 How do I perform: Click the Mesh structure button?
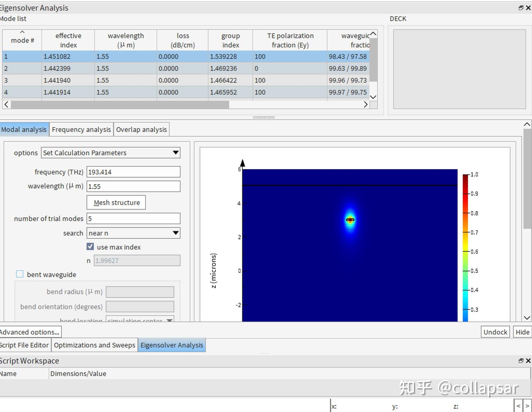[x=116, y=202]
